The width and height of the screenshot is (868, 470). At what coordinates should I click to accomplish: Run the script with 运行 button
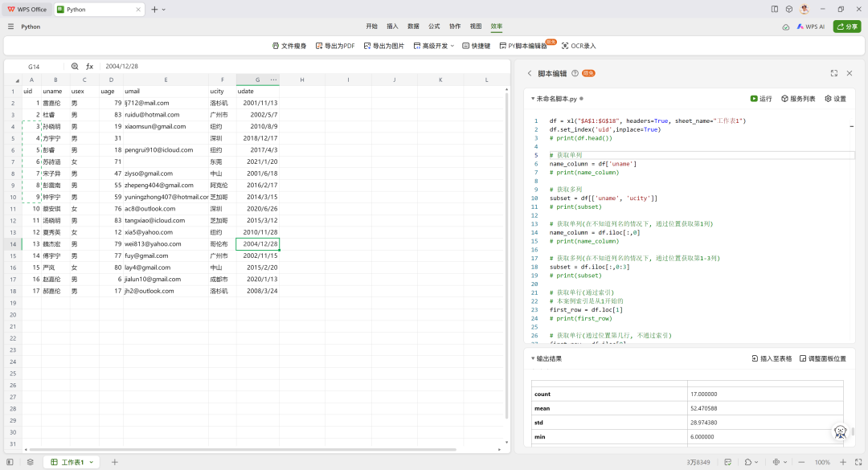click(760, 99)
